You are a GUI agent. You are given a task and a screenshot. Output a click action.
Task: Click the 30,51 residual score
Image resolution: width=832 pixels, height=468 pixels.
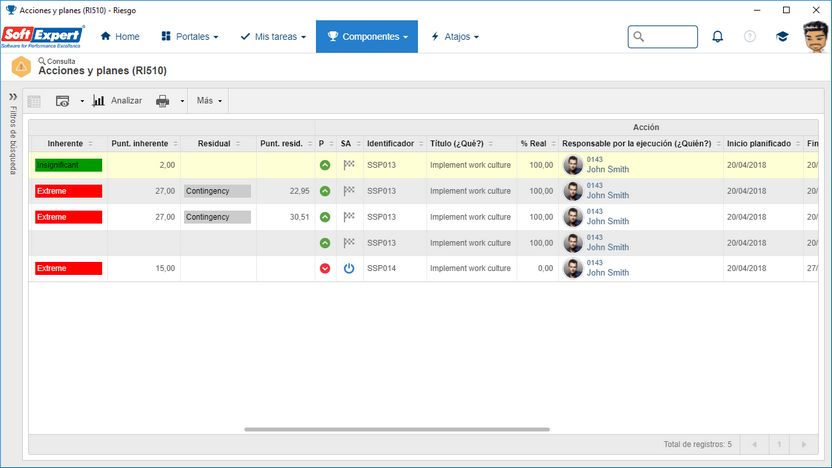pyautogui.click(x=299, y=217)
